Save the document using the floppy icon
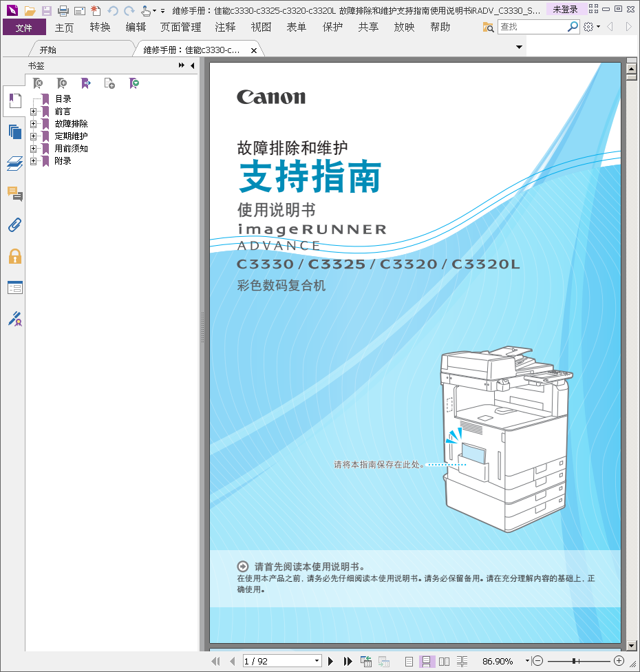Screen dimensions: 640x672 tap(46, 10)
